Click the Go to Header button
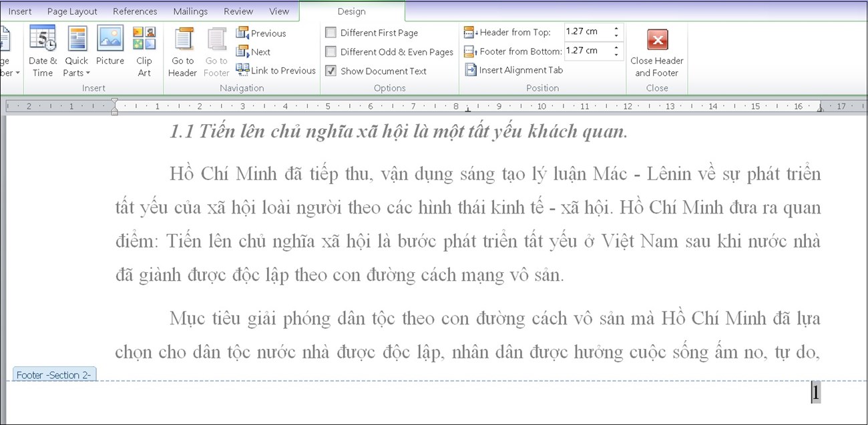 [182, 51]
